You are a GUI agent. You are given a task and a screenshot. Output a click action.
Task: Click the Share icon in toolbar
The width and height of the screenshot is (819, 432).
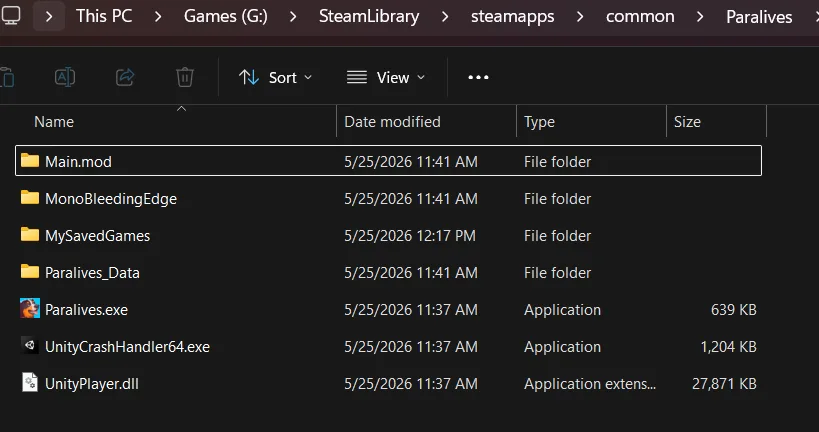[125, 77]
